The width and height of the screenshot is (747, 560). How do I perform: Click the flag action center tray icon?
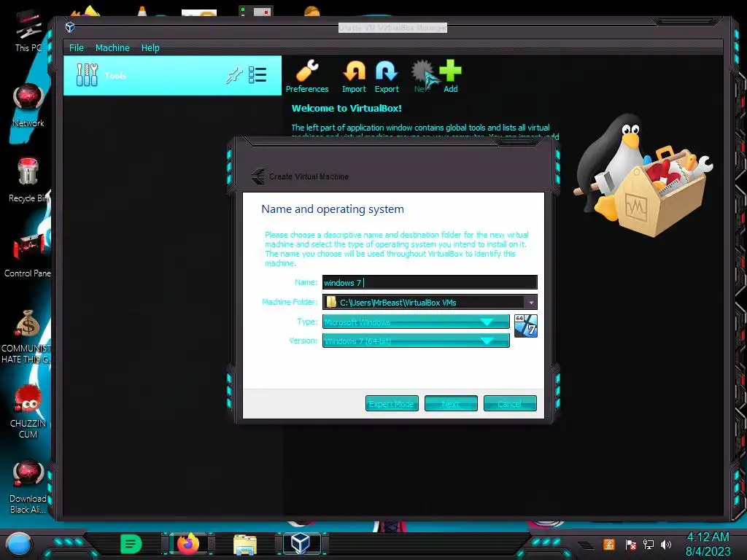tap(631, 544)
